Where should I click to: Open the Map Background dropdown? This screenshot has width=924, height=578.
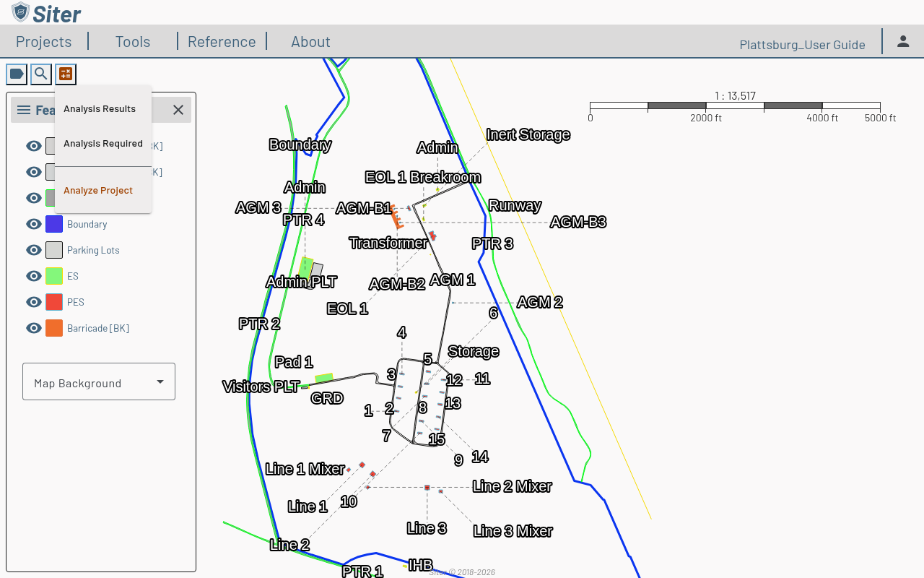(99, 381)
